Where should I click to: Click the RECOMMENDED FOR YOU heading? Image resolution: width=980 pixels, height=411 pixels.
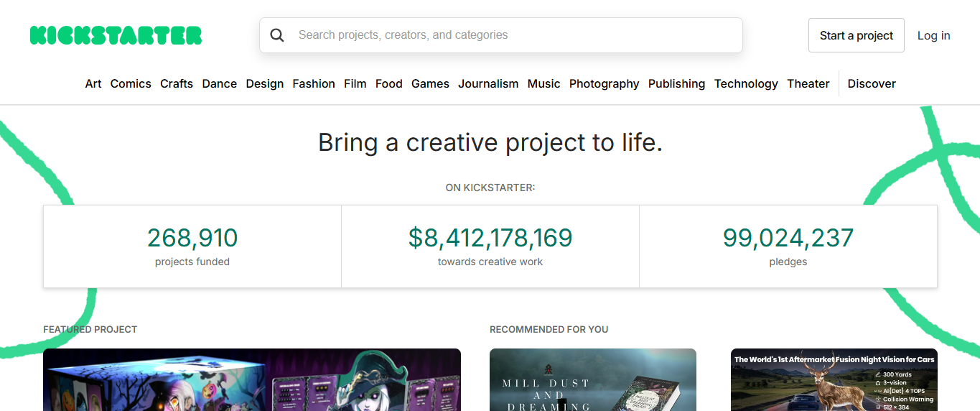(x=549, y=329)
